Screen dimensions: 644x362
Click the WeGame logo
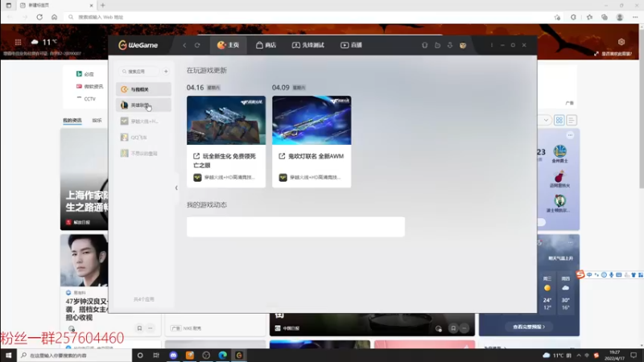tap(138, 45)
